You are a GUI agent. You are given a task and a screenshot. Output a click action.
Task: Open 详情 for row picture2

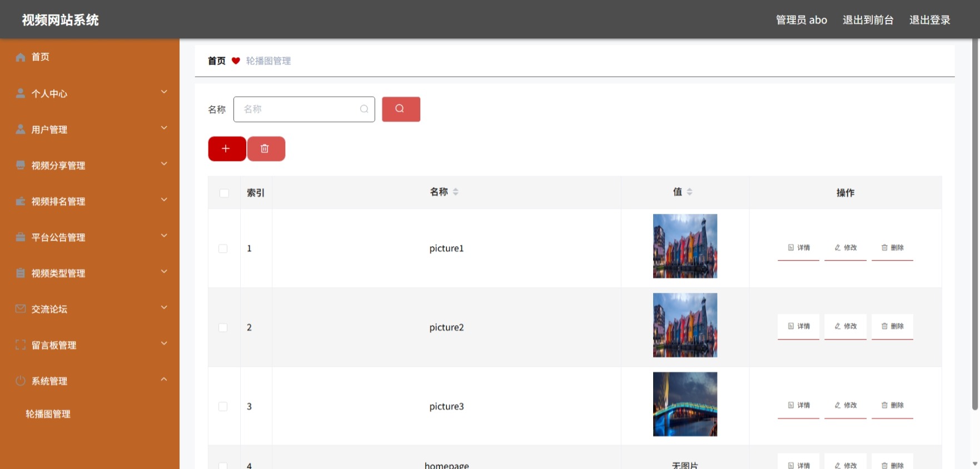pos(798,327)
